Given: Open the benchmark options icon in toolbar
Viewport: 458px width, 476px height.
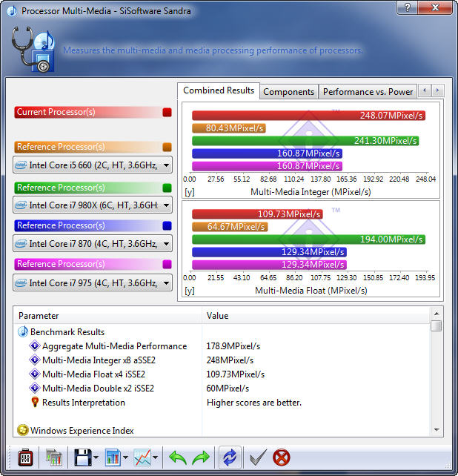Looking at the screenshot, I should pos(25,457).
